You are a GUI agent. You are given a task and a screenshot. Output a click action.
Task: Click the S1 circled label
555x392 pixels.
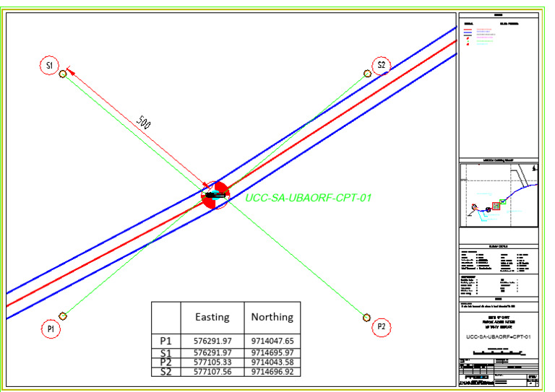coord(49,66)
